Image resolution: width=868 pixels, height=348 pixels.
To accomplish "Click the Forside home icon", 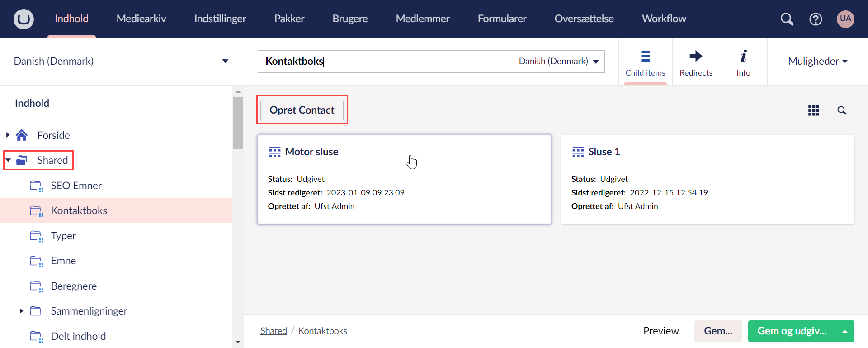I will click(22, 135).
